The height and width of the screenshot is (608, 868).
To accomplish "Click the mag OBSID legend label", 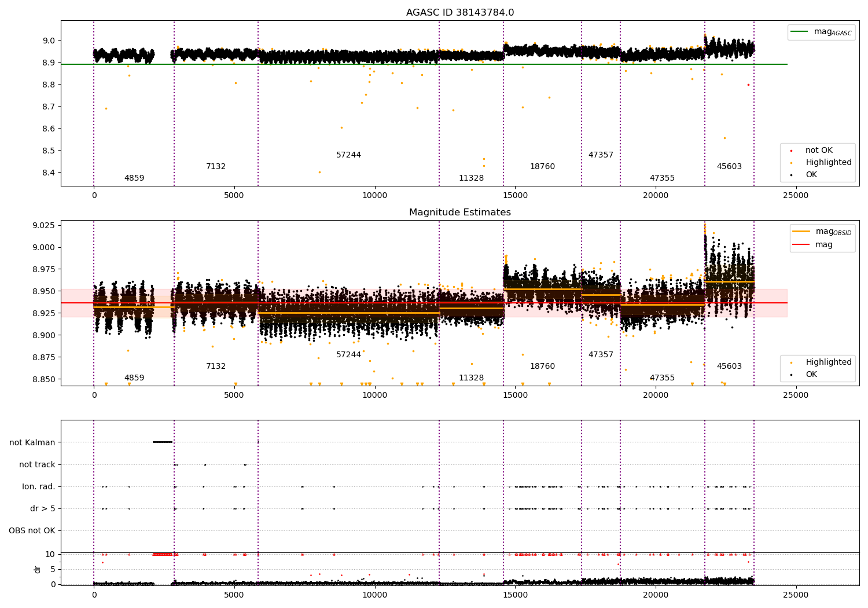I will [833, 232].
